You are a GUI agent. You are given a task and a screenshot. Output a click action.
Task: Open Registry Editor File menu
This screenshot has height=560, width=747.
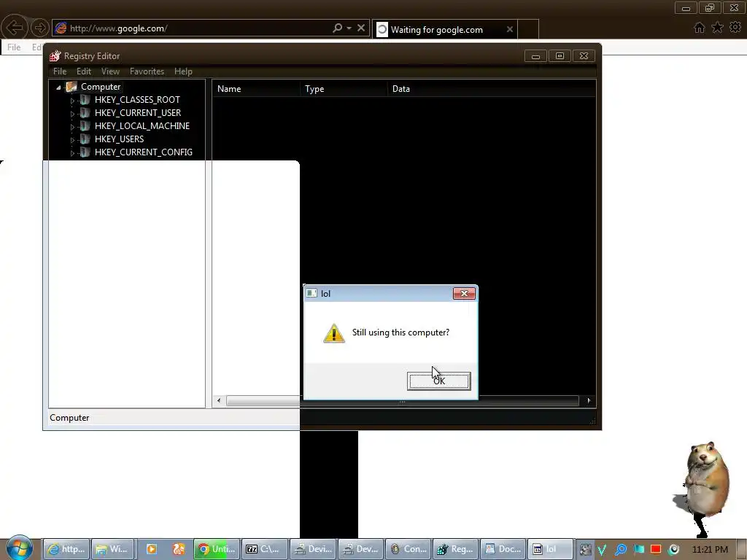(60, 71)
